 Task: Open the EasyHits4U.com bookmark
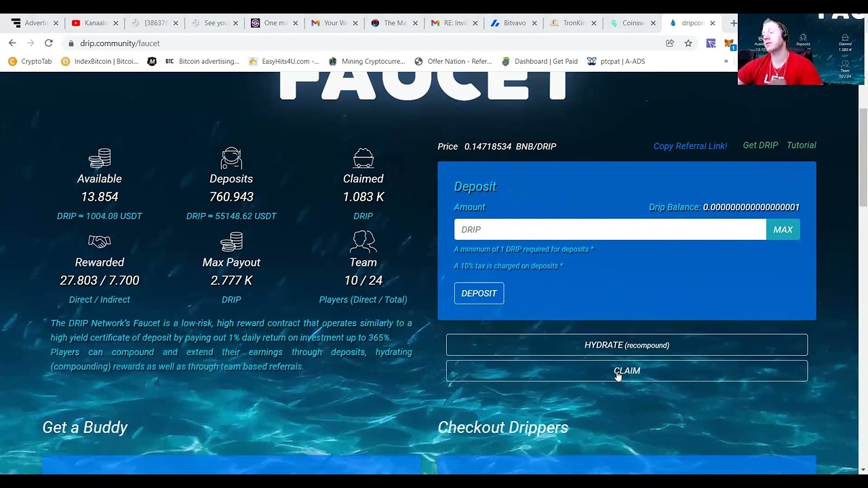click(x=283, y=61)
